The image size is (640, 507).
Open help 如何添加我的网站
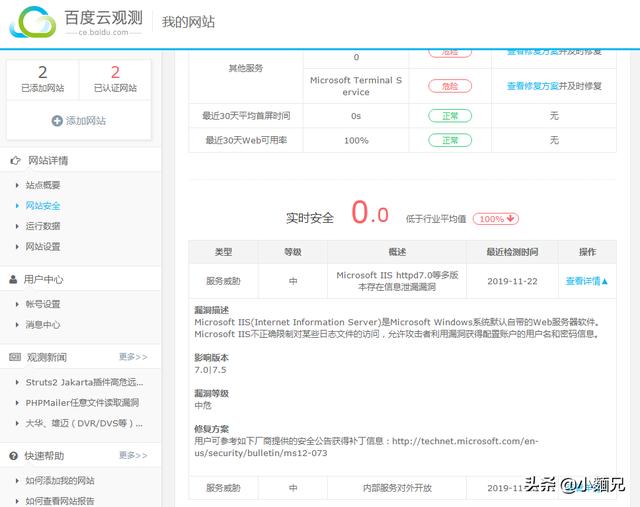click(x=60, y=480)
